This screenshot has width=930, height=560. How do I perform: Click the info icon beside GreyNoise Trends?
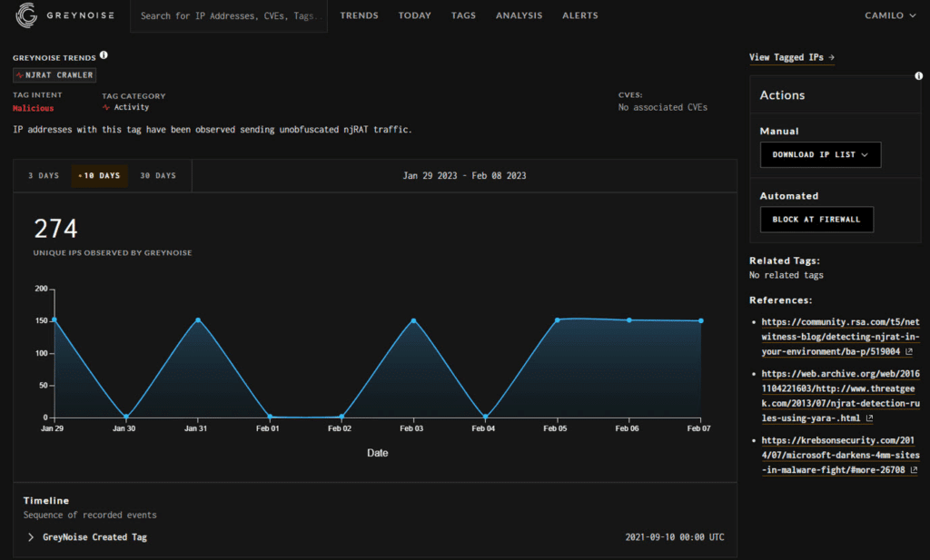pyautogui.click(x=104, y=55)
